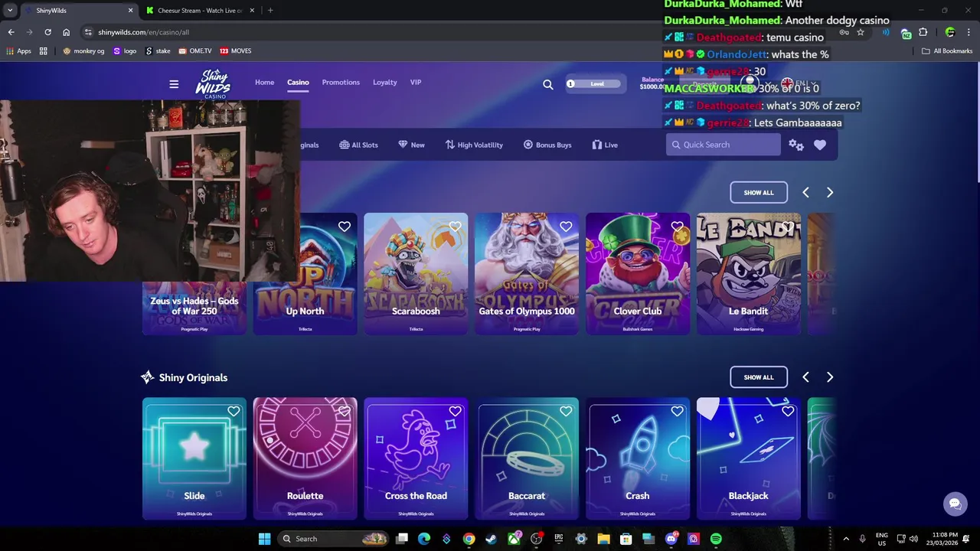Screen dimensions: 980x551
Task: Open the monkey og bookmark
Action: [83, 51]
